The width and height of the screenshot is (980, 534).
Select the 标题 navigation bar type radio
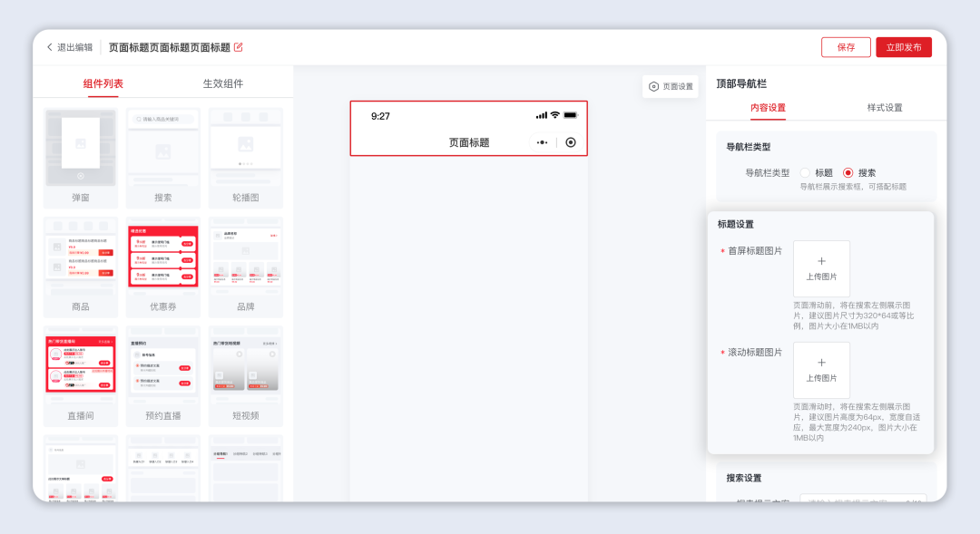[x=807, y=172]
